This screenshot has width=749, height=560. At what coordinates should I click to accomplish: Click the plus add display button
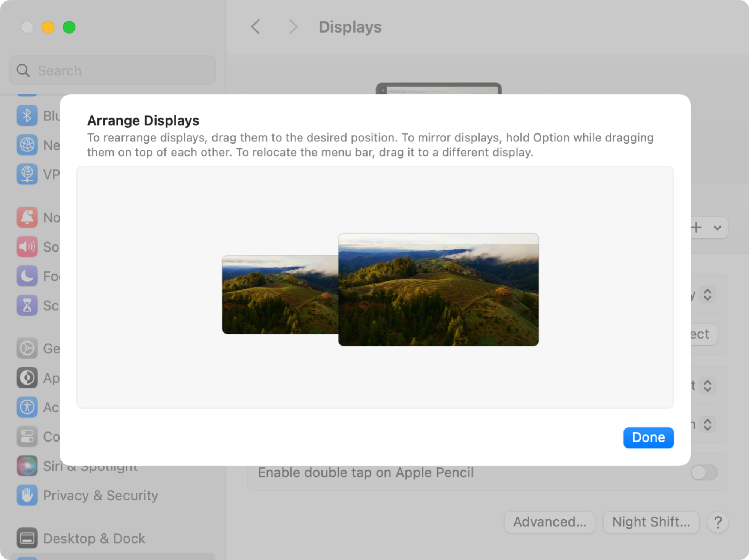click(697, 228)
